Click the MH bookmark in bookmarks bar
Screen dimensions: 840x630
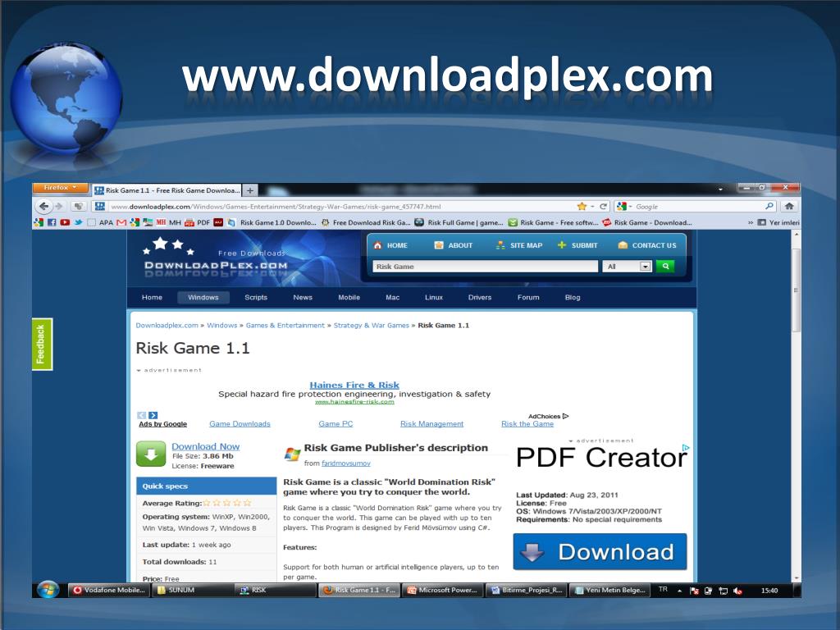(169, 222)
